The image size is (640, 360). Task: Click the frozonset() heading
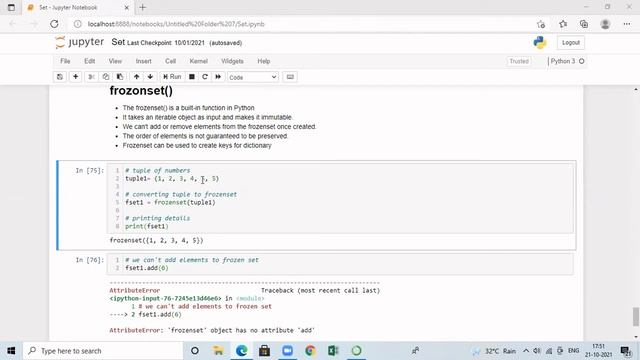[141, 91]
